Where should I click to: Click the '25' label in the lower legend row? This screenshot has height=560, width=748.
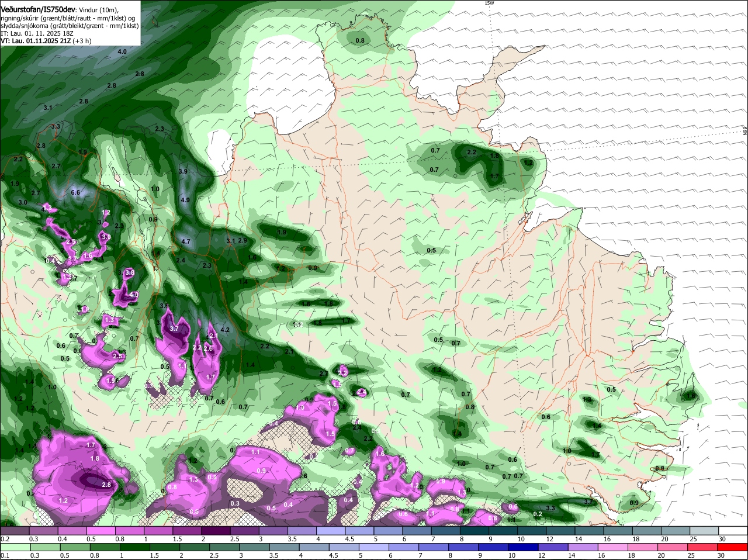pos(692,555)
